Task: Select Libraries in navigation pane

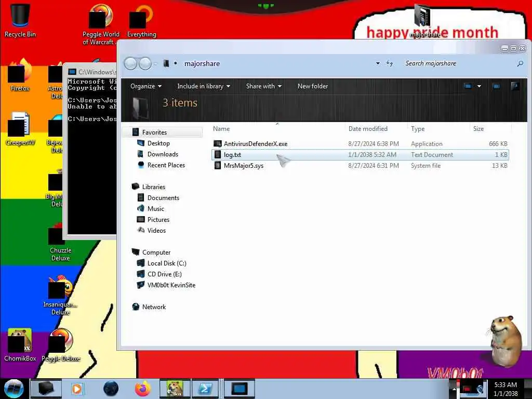Action: coord(154,187)
